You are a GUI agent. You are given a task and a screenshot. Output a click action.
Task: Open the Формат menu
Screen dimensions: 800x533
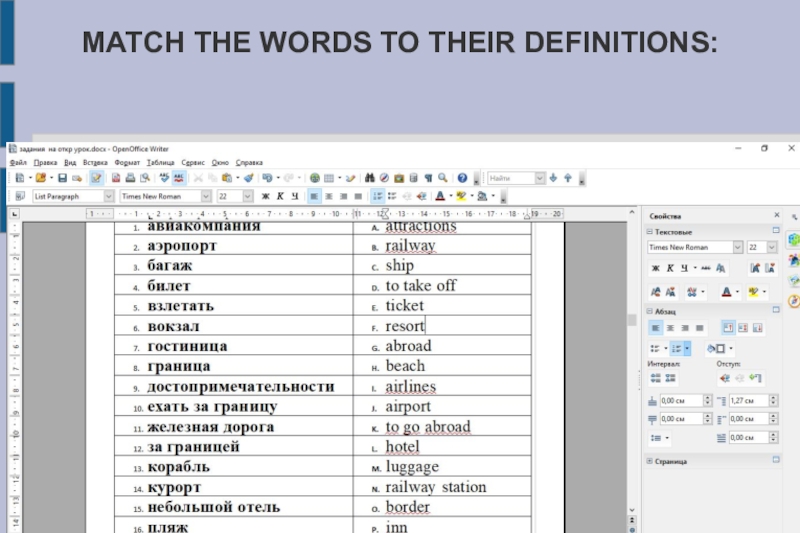click(x=127, y=162)
